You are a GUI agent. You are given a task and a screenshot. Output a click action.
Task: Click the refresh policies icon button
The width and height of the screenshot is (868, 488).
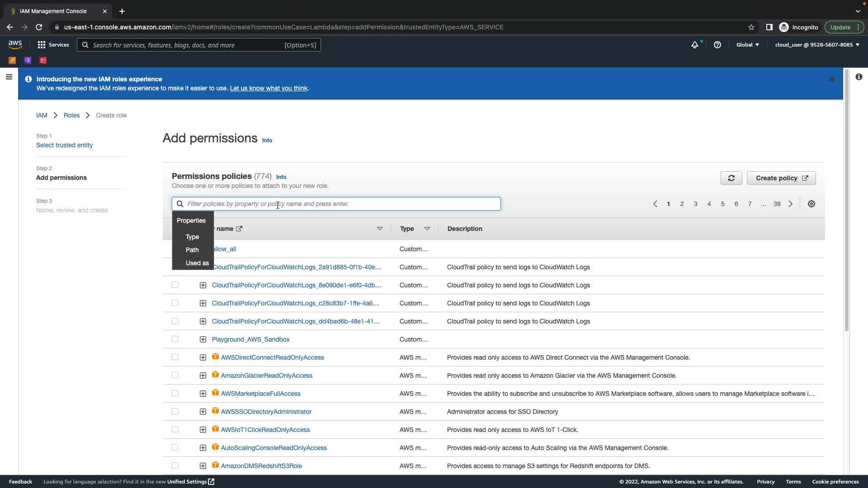731,178
